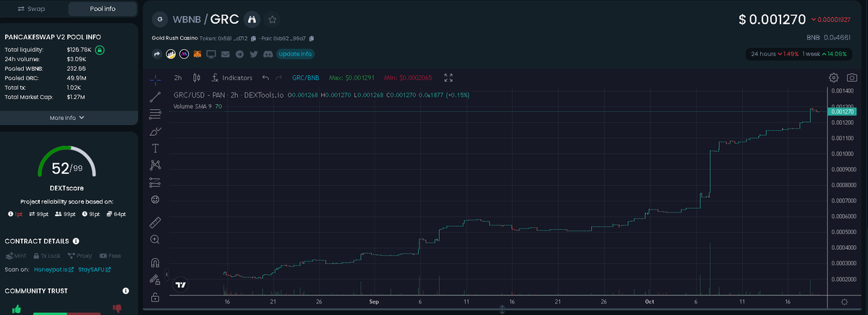Enter fullscreen chart mode

click(448, 77)
